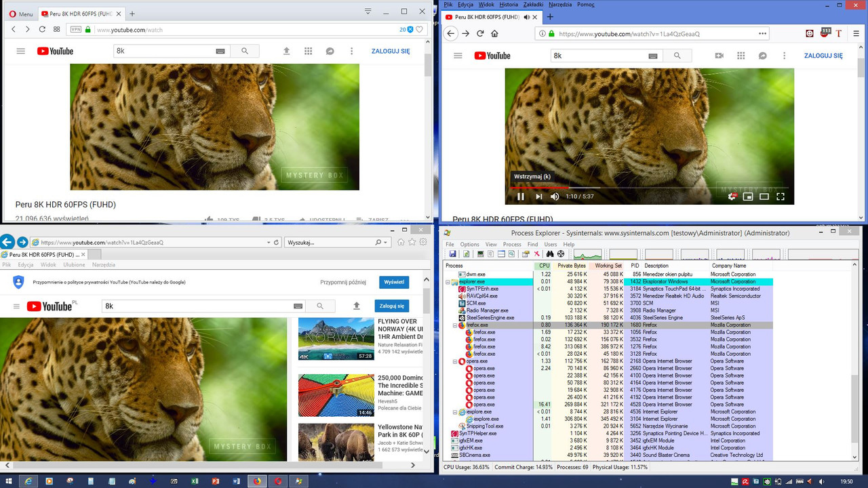Image resolution: width=868 pixels, height=488 pixels.
Task: Click the find window target crosshair icon
Action: click(561, 254)
